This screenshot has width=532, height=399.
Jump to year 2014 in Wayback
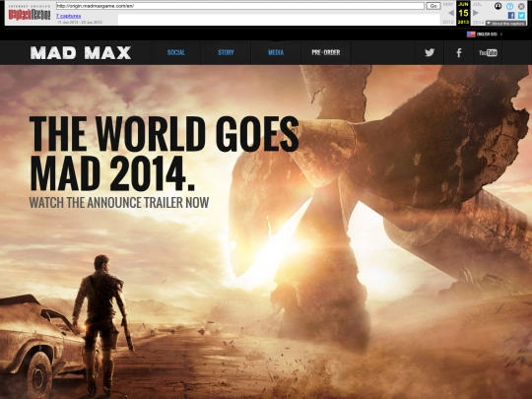(x=478, y=22)
